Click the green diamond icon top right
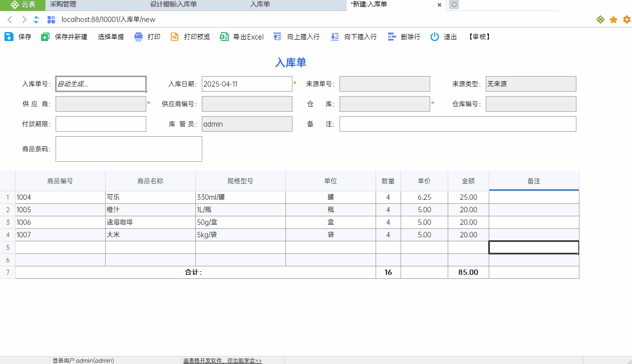The width and height of the screenshot is (632, 364). (600, 20)
